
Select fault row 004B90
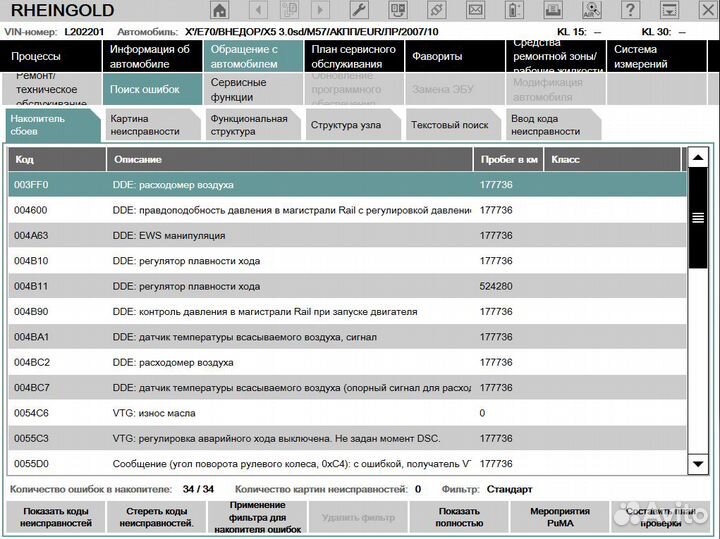tap(347, 312)
